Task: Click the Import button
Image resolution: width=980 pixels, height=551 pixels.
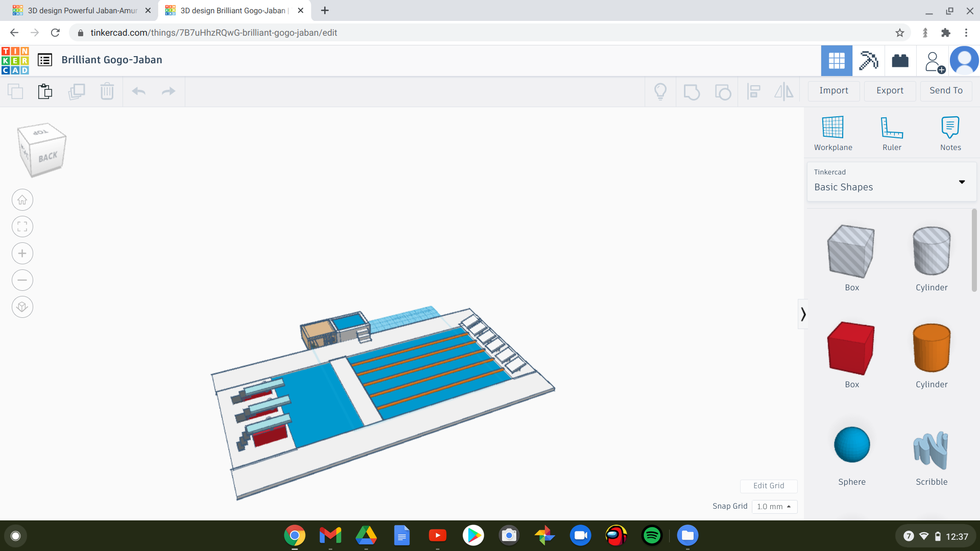Action: click(x=834, y=91)
